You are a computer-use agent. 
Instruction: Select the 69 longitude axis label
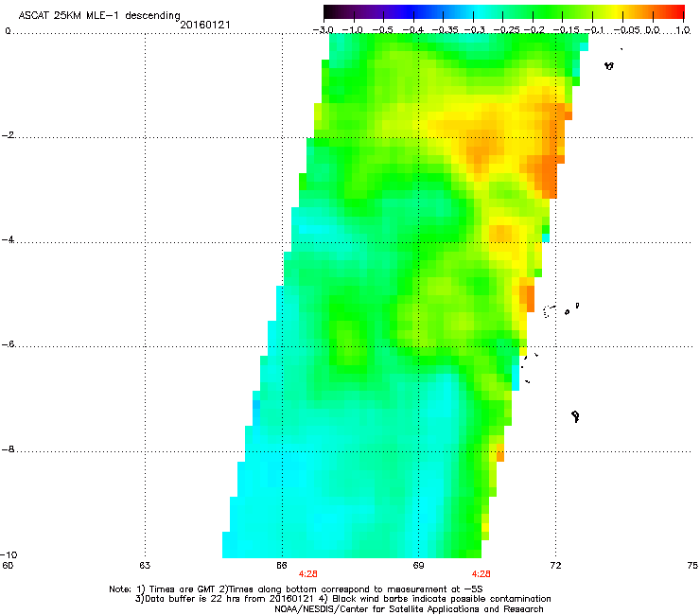[x=418, y=566]
